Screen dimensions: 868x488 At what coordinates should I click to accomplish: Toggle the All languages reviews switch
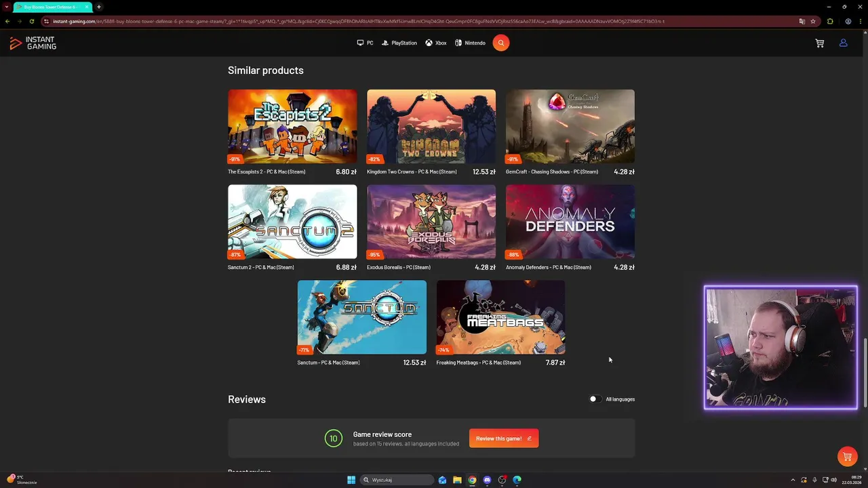(595, 399)
